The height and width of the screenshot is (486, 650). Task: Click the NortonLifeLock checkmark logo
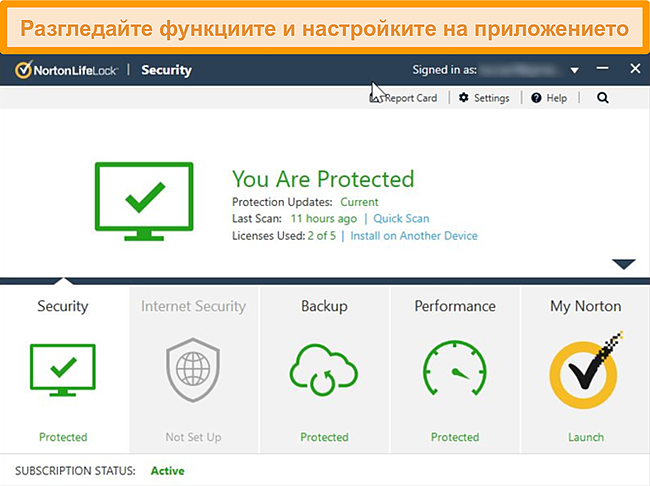point(23,70)
